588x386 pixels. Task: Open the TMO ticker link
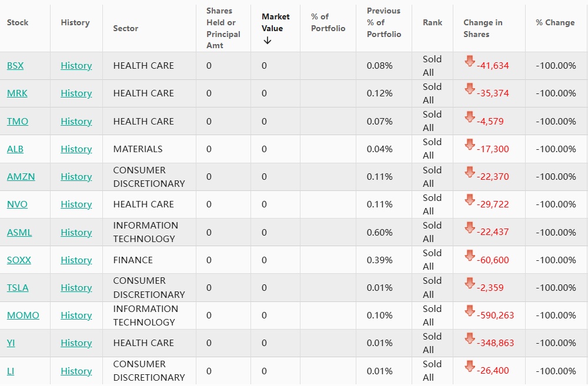18,122
